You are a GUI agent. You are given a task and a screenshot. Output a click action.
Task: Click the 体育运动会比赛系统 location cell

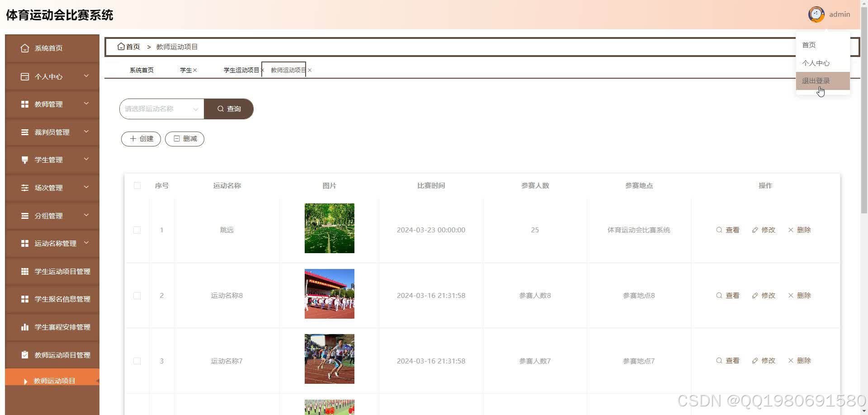639,230
